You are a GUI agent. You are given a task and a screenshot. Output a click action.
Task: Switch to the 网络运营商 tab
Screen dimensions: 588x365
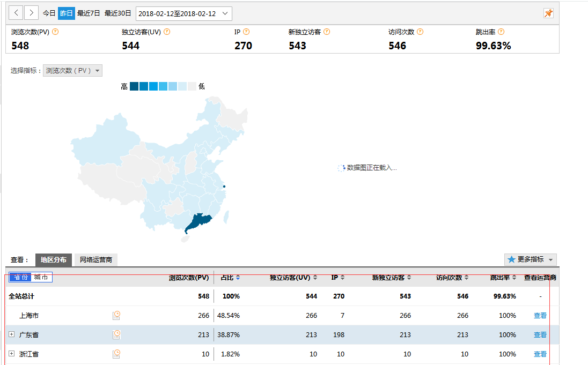[97, 260]
